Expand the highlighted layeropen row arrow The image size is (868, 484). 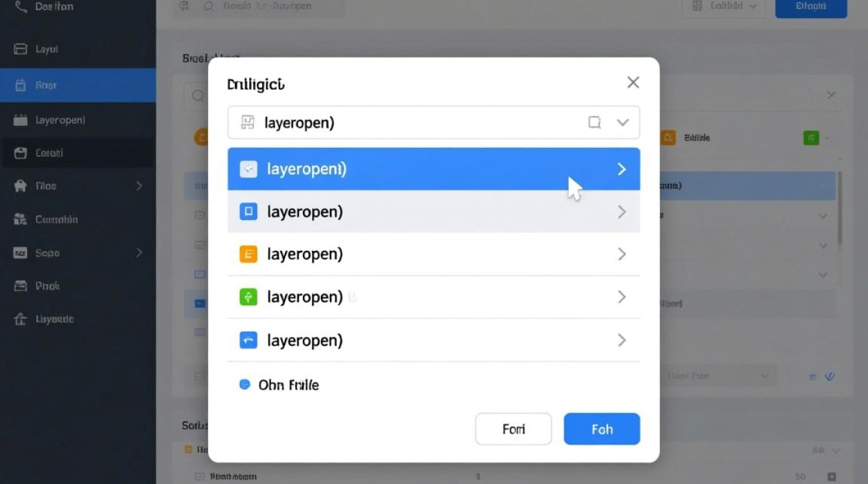tap(622, 169)
